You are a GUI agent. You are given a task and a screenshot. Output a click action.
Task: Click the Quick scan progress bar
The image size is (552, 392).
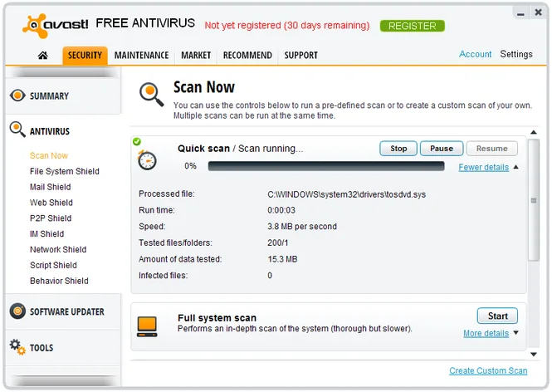[x=326, y=166]
